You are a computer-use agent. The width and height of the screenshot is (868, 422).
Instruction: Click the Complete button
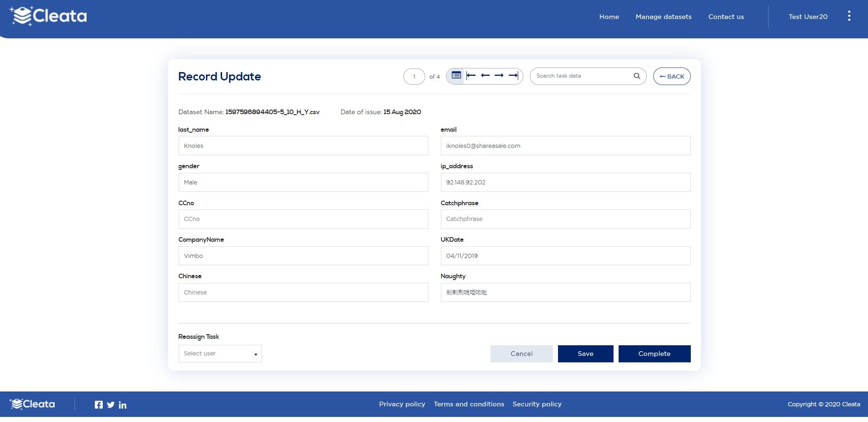point(654,354)
